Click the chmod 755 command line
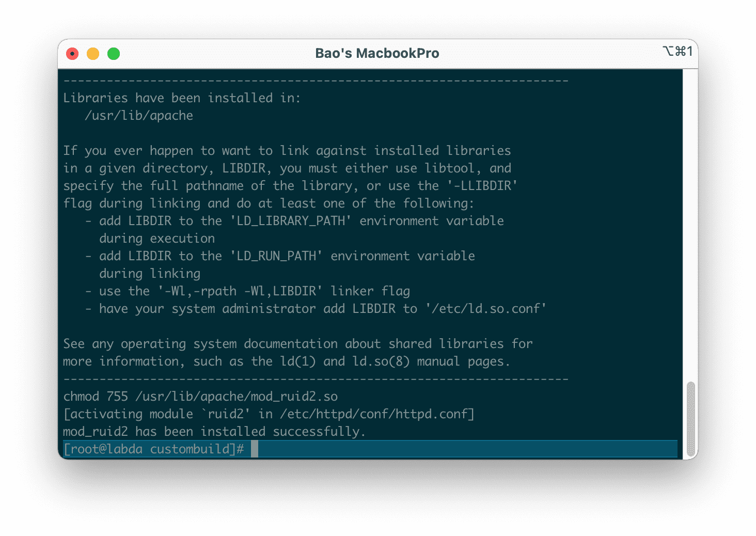Image resolution: width=756 pixels, height=536 pixels. tap(200, 397)
